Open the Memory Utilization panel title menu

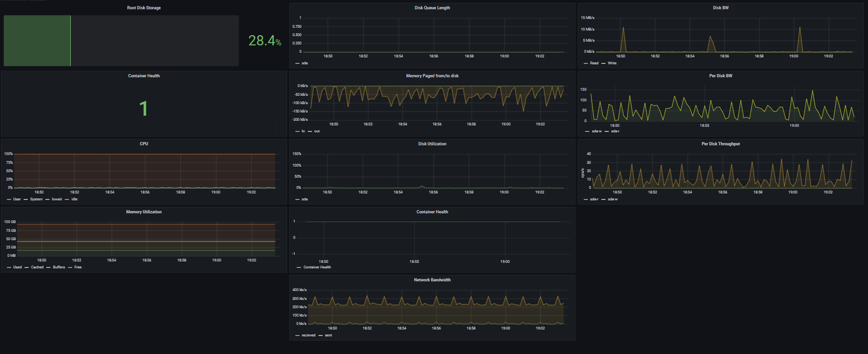(x=144, y=212)
